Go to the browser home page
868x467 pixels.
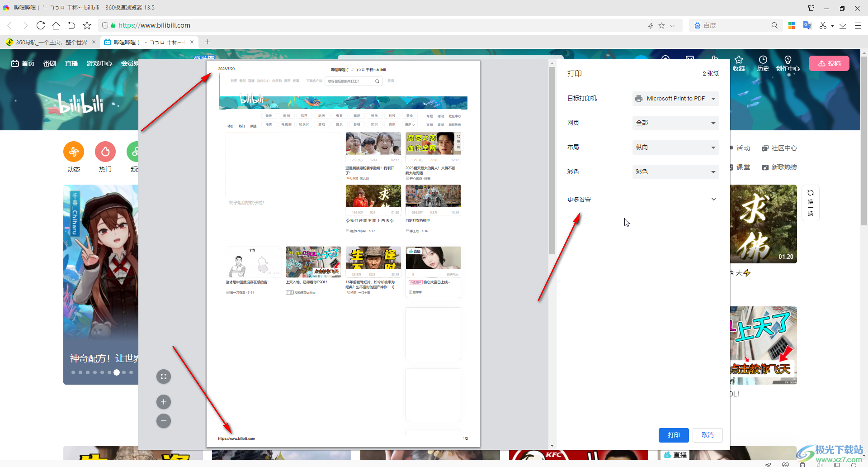coord(56,25)
